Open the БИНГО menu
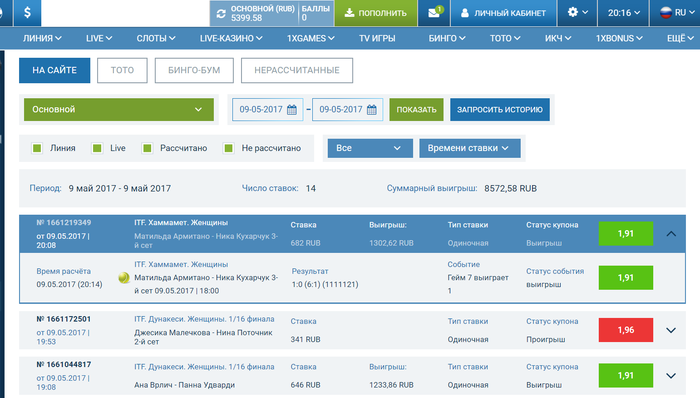Screen dimensions: 700x398 [447, 38]
